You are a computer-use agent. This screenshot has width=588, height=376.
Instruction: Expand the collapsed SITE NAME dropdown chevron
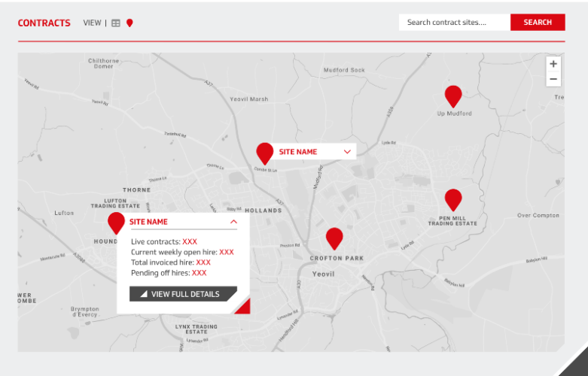347,152
